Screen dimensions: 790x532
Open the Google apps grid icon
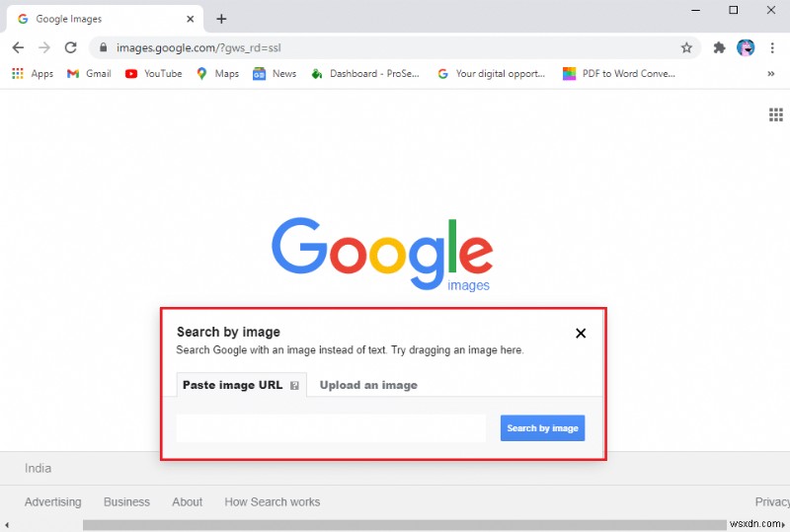pyautogui.click(x=776, y=114)
